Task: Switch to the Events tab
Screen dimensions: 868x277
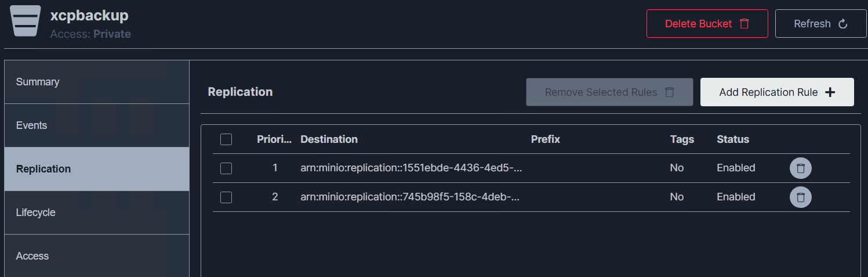Action: (96, 125)
